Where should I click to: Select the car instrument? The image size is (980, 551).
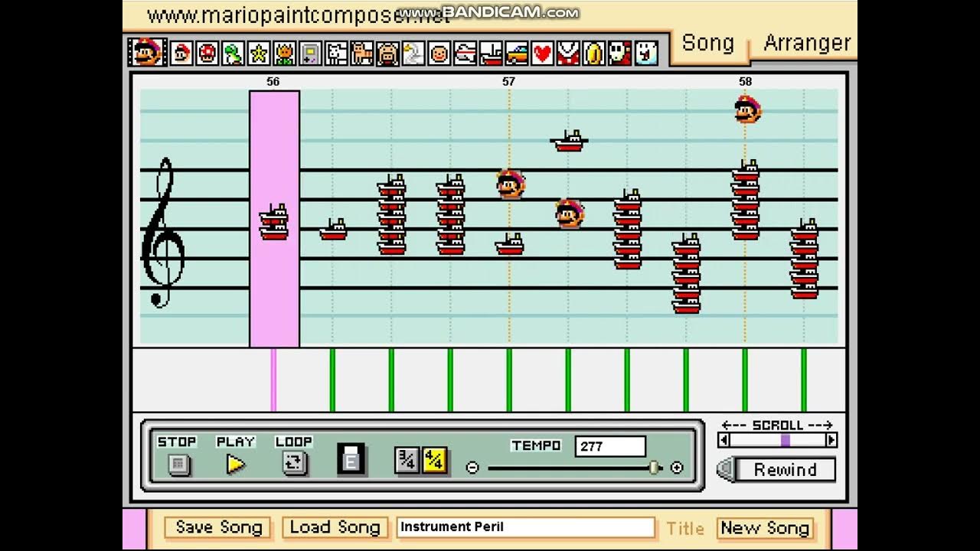(517, 54)
